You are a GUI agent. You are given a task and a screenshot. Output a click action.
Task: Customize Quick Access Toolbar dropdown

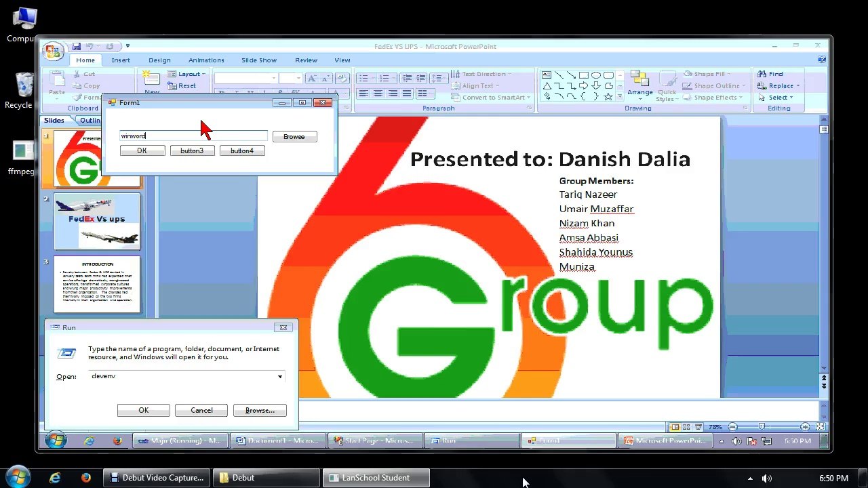pos(127,46)
